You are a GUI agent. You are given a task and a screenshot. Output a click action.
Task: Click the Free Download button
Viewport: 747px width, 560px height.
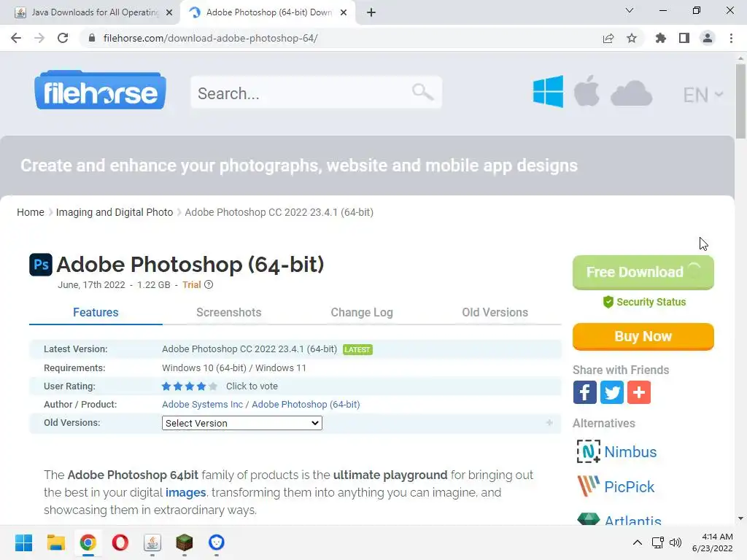coord(643,273)
